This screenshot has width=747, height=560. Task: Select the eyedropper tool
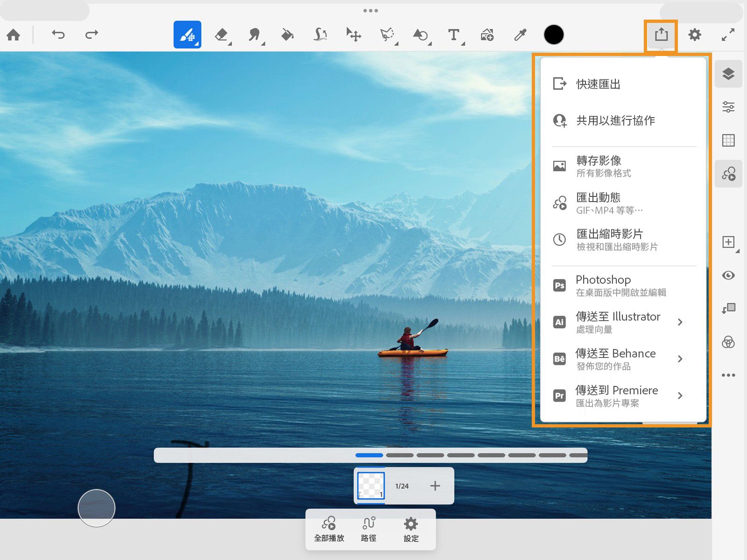(520, 35)
